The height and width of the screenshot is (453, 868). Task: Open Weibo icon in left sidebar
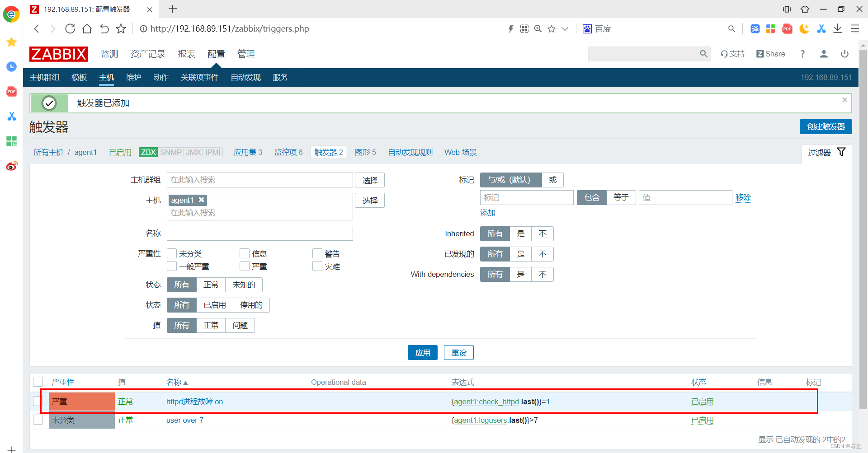tap(11, 166)
